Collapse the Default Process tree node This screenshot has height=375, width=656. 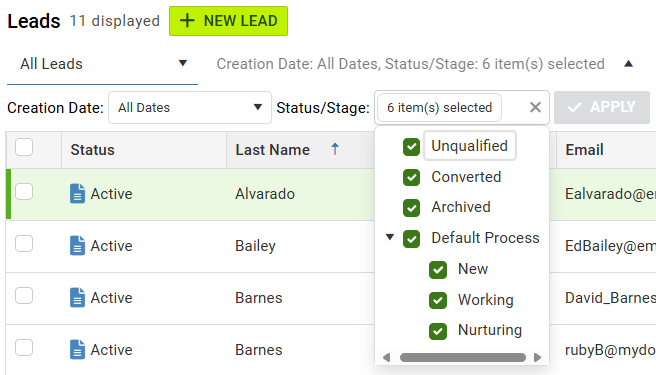[x=390, y=237]
